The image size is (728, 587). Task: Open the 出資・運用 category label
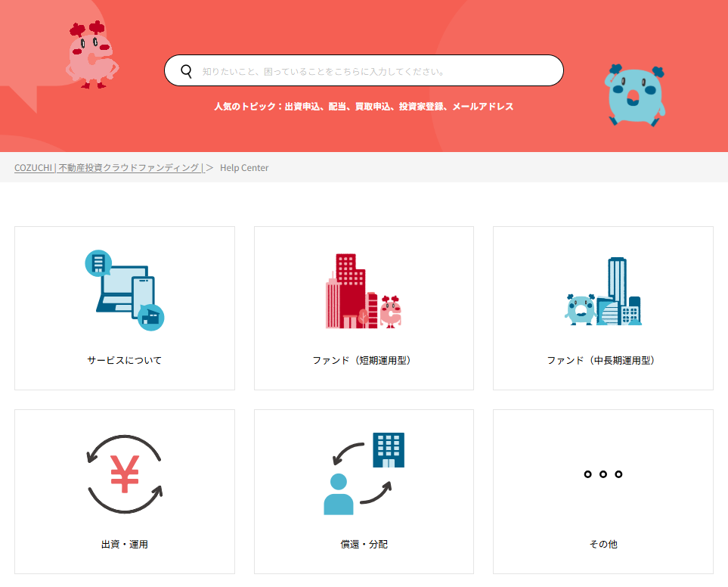[125, 545]
